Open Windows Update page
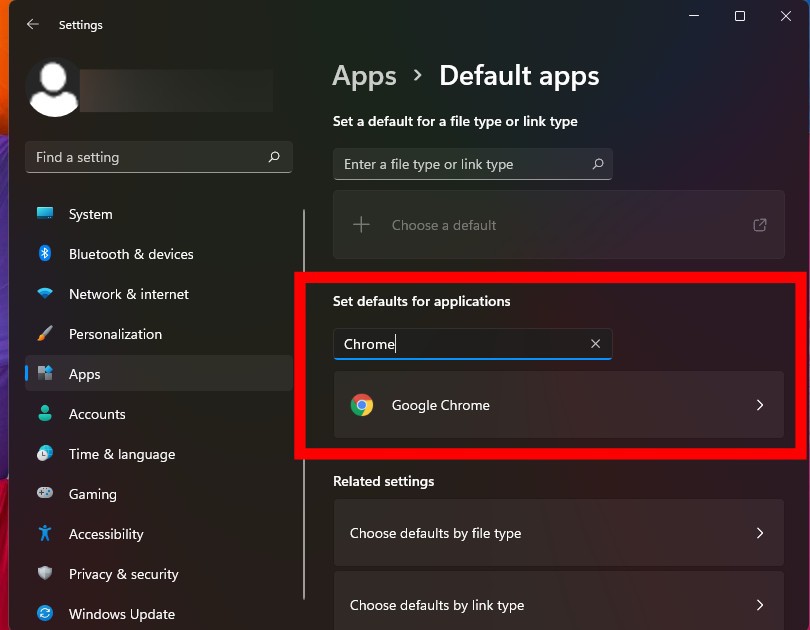810x630 pixels. point(159,613)
